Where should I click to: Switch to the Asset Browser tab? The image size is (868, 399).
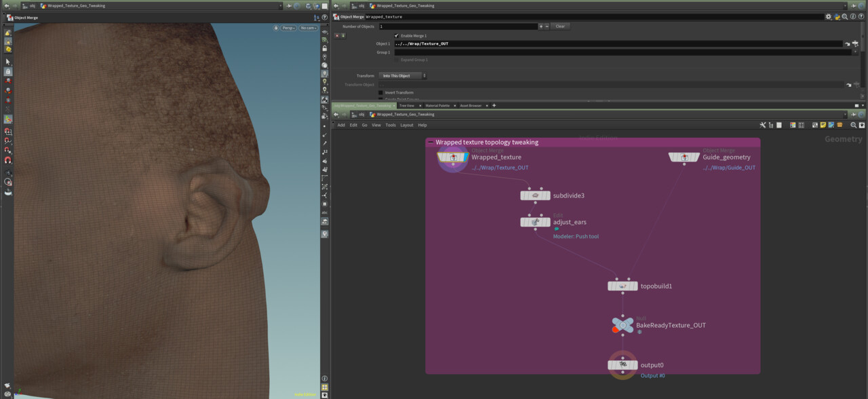point(471,106)
